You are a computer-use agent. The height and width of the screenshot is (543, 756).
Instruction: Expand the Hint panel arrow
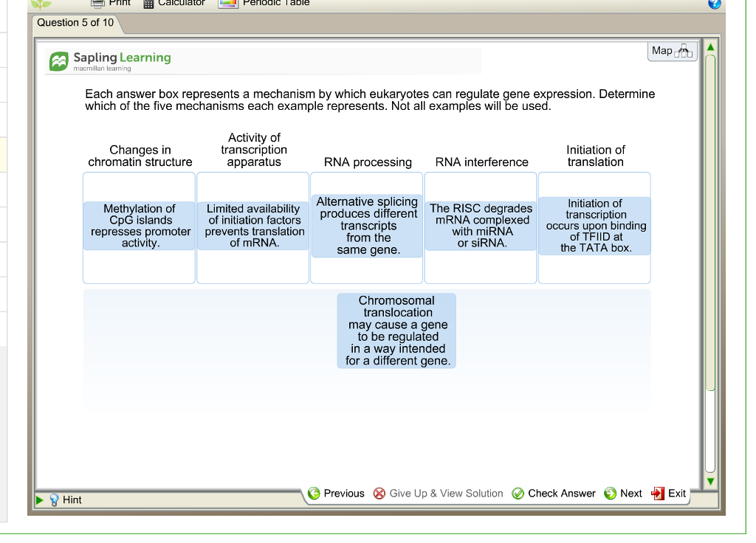click(40, 500)
